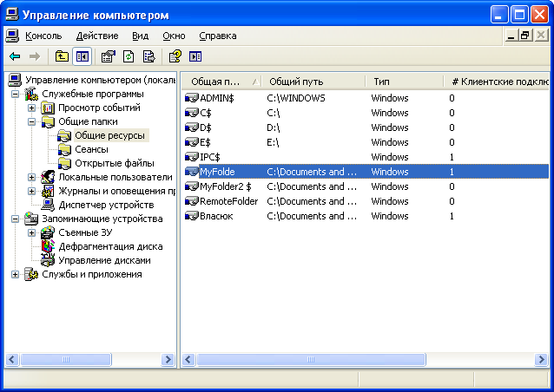554x392 pixels.
Task: Select the MyFolde share row
Action: [x=366, y=172]
